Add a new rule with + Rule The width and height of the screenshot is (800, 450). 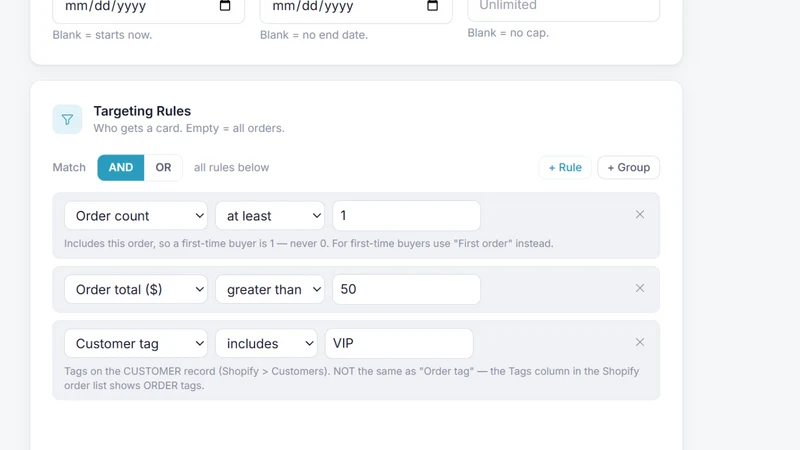tap(565, 167)
